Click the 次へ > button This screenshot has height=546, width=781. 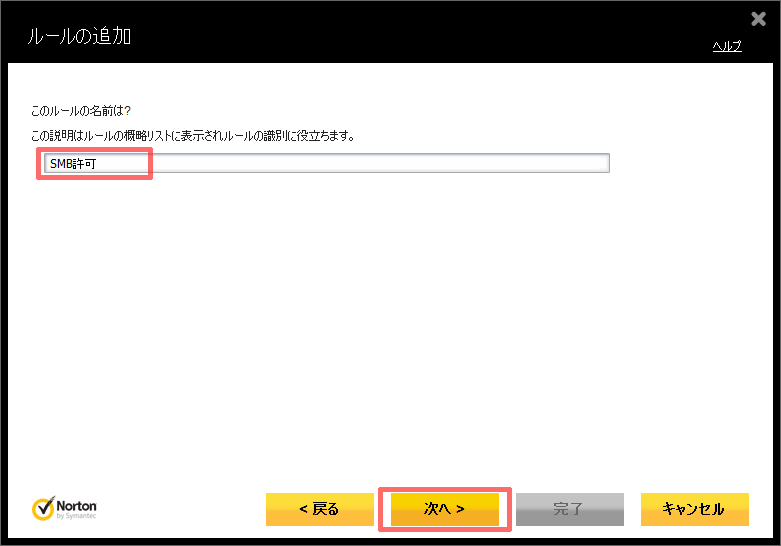point(444,509)
